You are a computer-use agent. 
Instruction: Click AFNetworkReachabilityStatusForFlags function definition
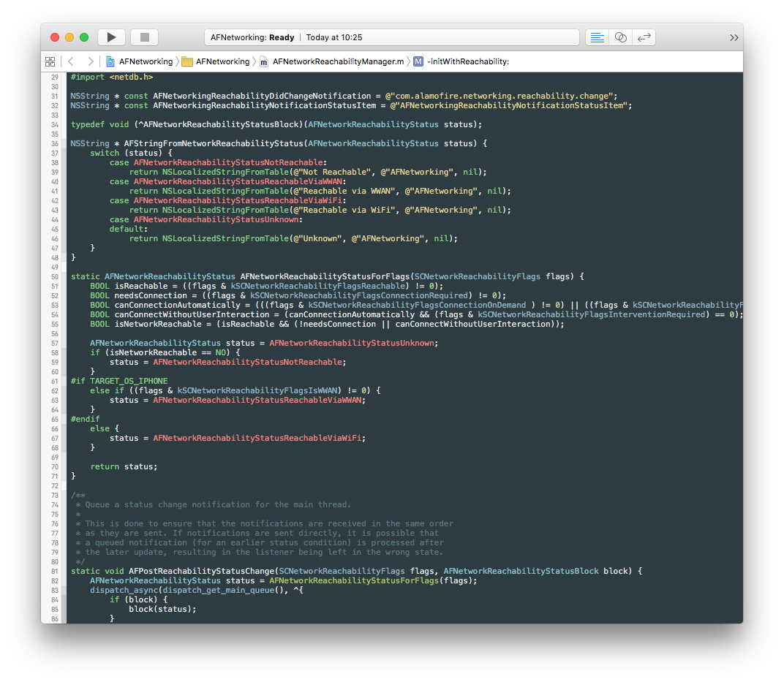[x=325, y=276]
